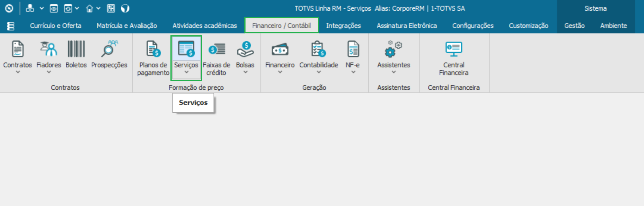Expand the Financeiro ribbon dropdown arrow
Image resolution: width=644 pixels, height=206 pixels.
[280, 72]
